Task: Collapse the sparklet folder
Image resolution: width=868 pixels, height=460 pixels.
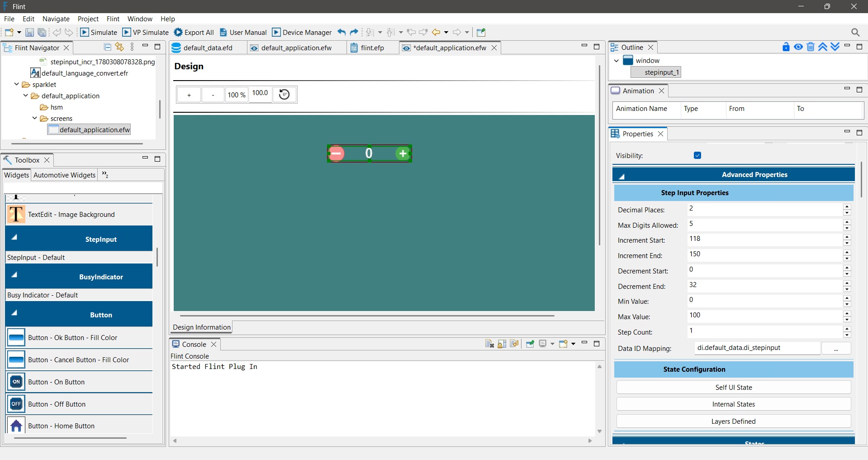Action: pyautogui.click(x=17, y=84)
